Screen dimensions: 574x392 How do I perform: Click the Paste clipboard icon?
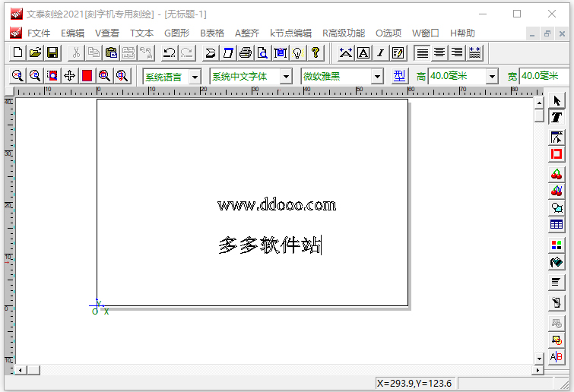point(111,52)
